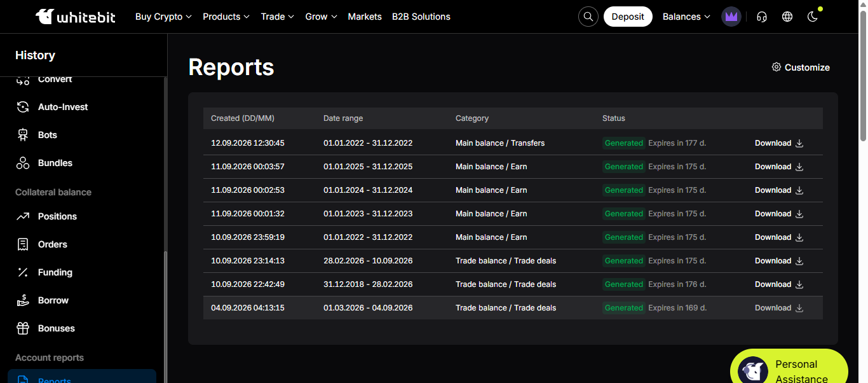
Task: Click the Deposit button
Action: coord(628,17)
